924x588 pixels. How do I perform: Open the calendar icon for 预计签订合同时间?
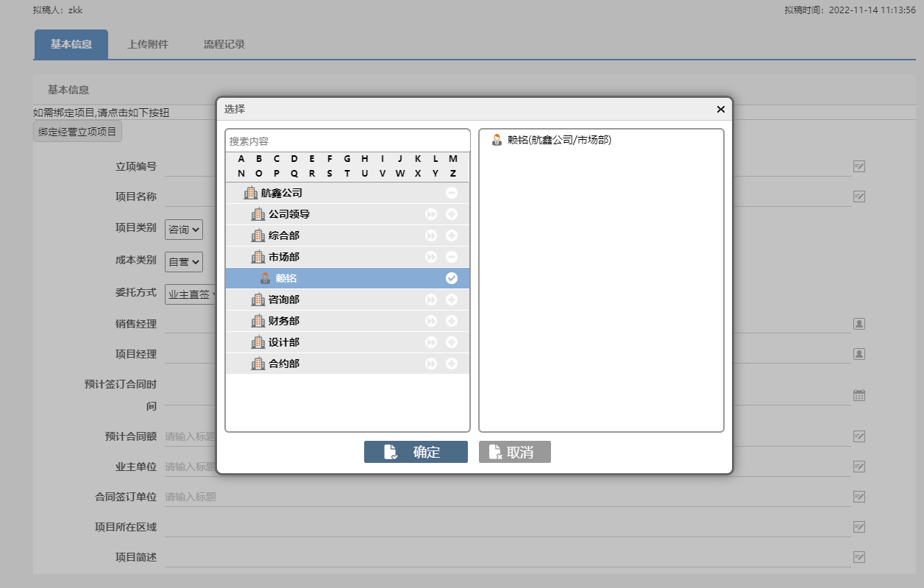859,395
